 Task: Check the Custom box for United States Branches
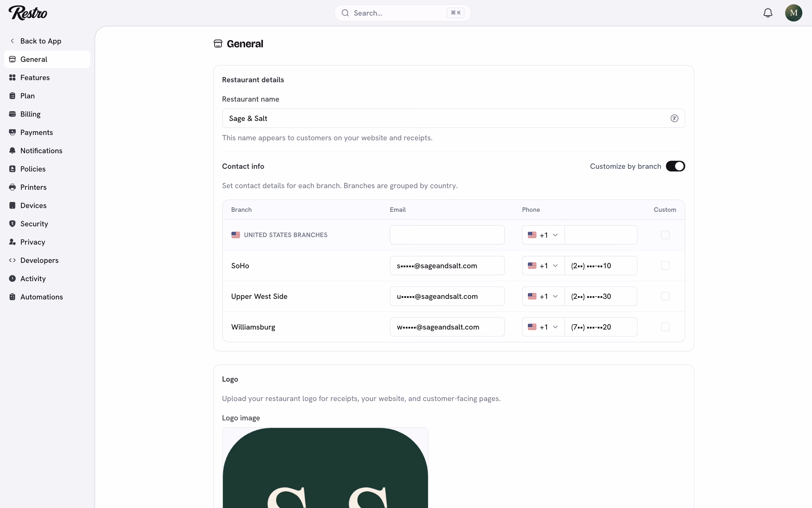tap(665, 235)
